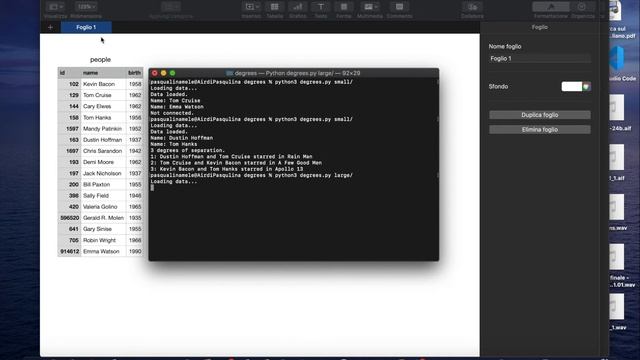Select the id cell 596520
This screenshot has height=360, width=640.
click(x=69, y=218)
